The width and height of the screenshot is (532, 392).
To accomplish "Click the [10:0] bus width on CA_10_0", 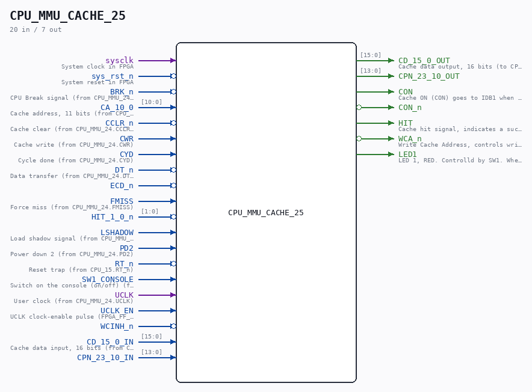I will click(x=151, y=102).
